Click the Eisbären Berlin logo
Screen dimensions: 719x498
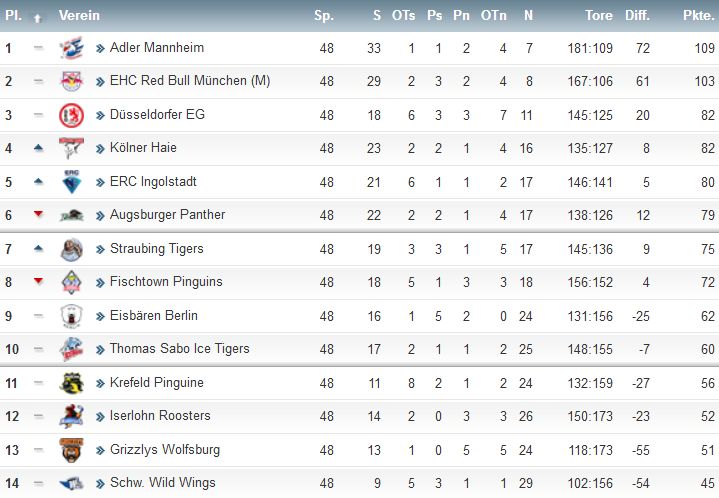point(72,316)
